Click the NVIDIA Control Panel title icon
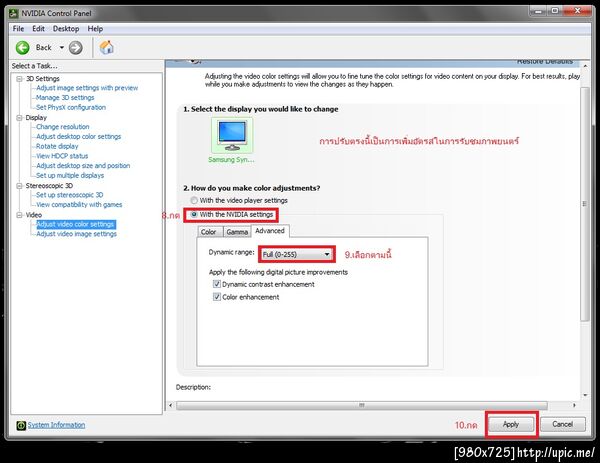The image size is (600, 463). click(x=14, y=13)
